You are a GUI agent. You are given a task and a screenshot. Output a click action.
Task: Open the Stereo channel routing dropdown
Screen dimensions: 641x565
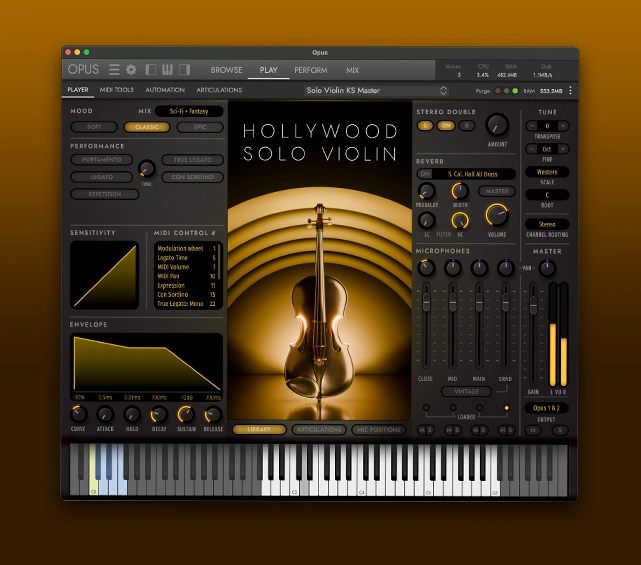click(x=547, y=224)
